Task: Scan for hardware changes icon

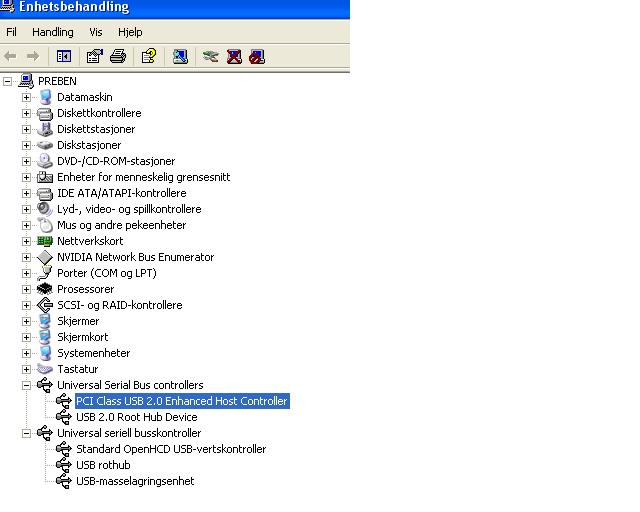Action: click(180, 56)
